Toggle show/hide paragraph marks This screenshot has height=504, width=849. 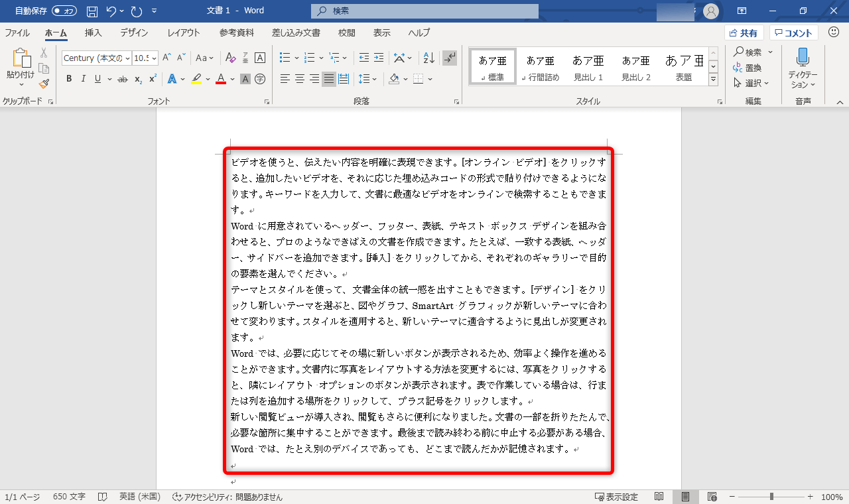click(450, 58)
